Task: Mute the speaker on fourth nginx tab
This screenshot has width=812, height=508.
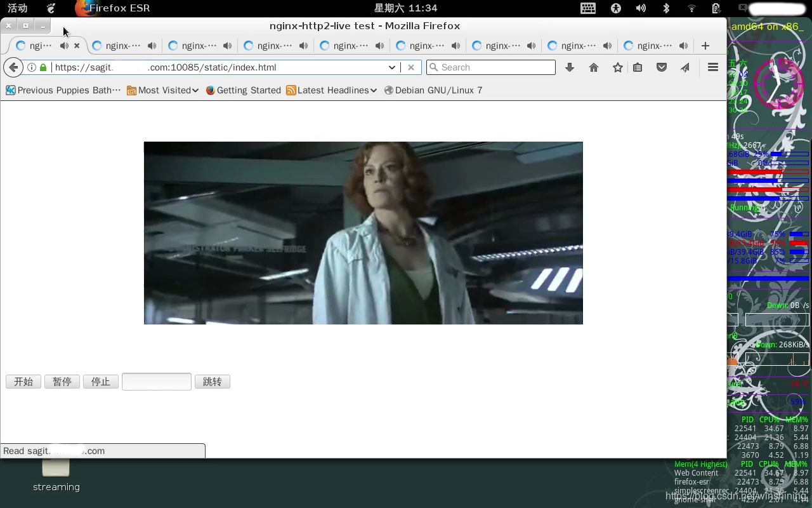Action: tap(303, 46)
